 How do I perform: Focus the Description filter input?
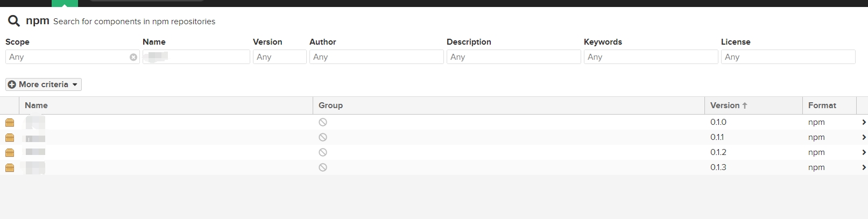coord(513,57)
